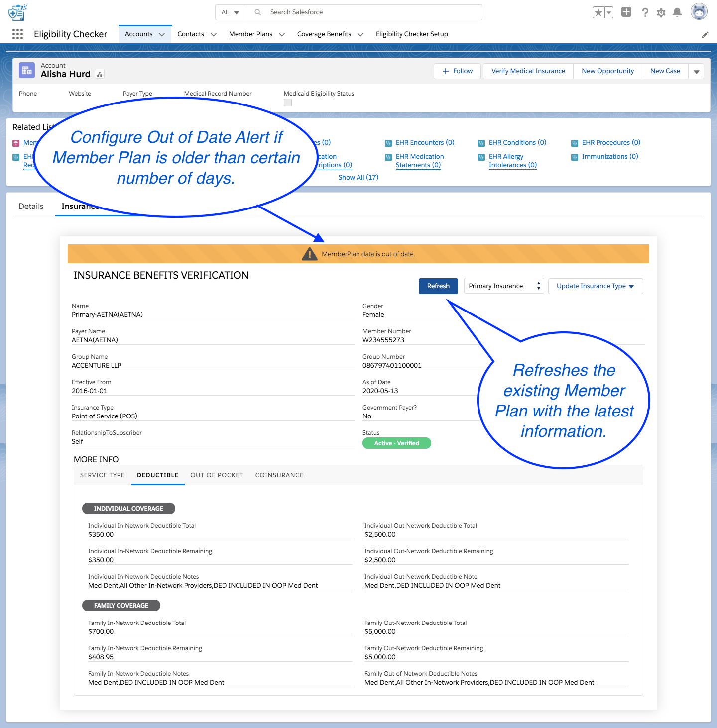Open more actions arrow next to New Case
This screenshot has width=717, height=728.
point(696,71)
